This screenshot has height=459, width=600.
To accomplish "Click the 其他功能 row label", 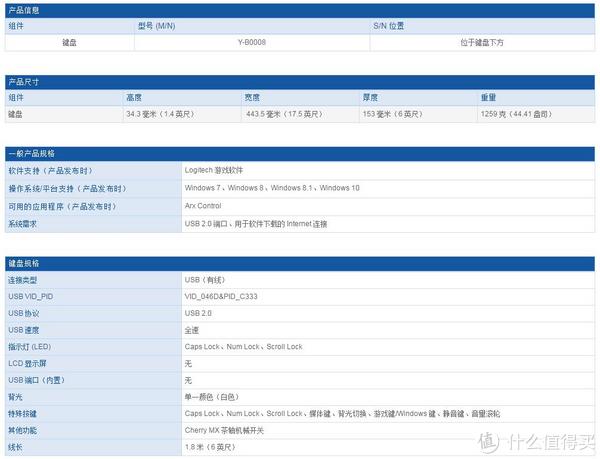I will pyautogui.click(x=22, y=430).
